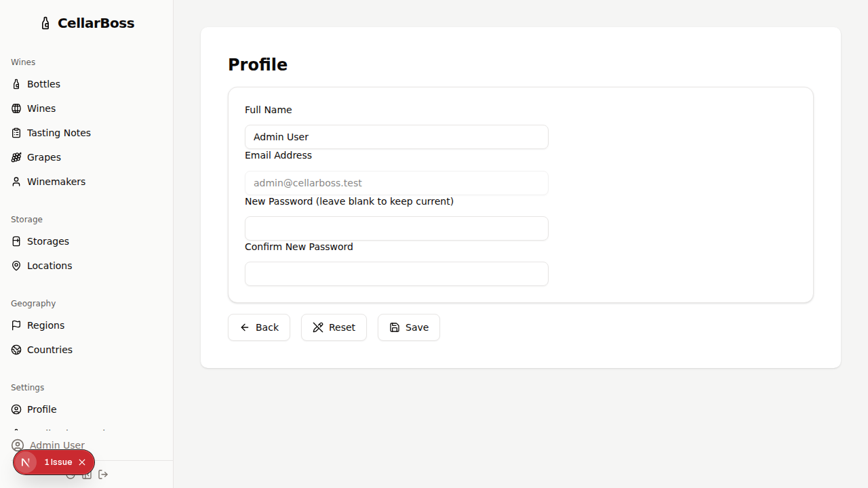Viewport: 868px width, 488px height.
Task: Open the Next.js dev tools badge
Action: 26,462
